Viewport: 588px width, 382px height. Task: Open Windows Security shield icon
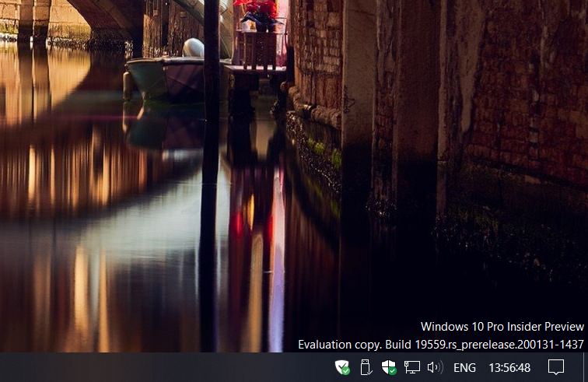[389, 367]
